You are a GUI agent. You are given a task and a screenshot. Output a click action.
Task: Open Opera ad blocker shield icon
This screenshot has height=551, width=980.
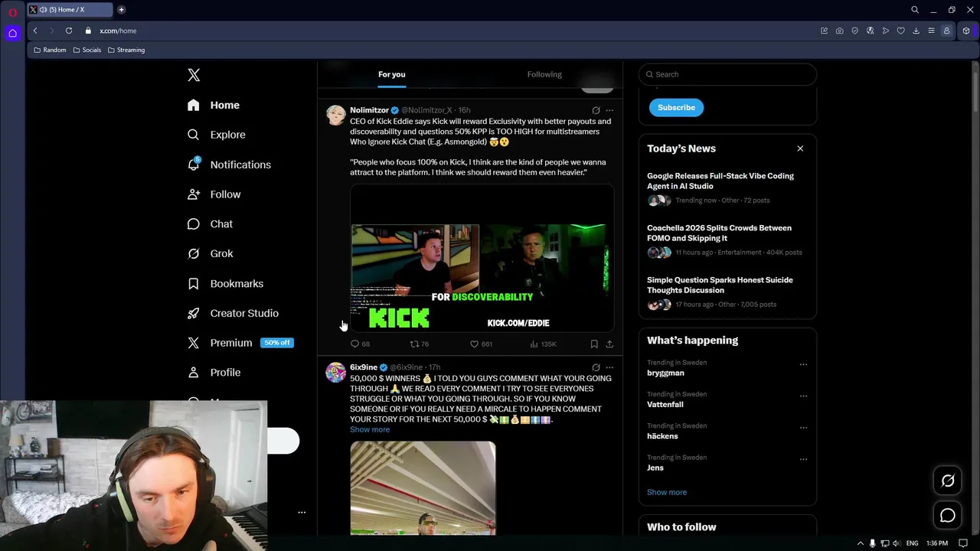855,31
